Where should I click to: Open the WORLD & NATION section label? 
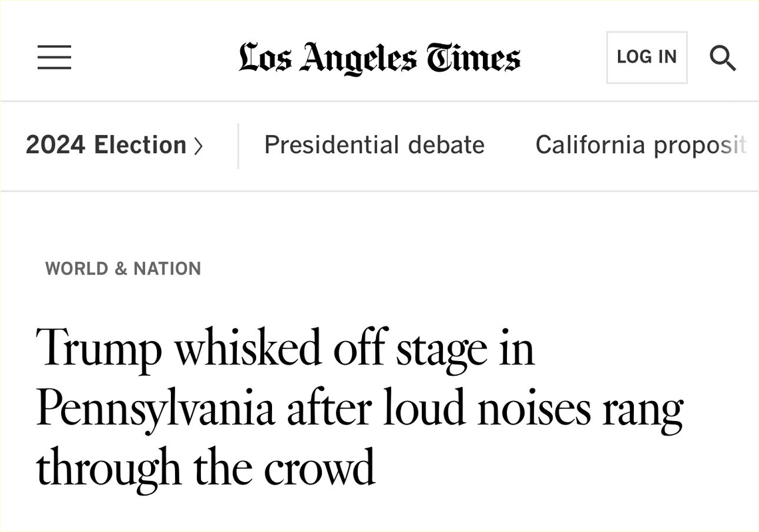(123, 269)
